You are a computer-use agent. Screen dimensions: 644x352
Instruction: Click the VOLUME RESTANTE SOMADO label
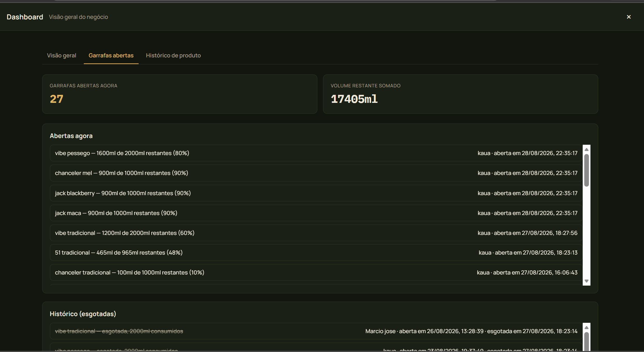[365, 86]
